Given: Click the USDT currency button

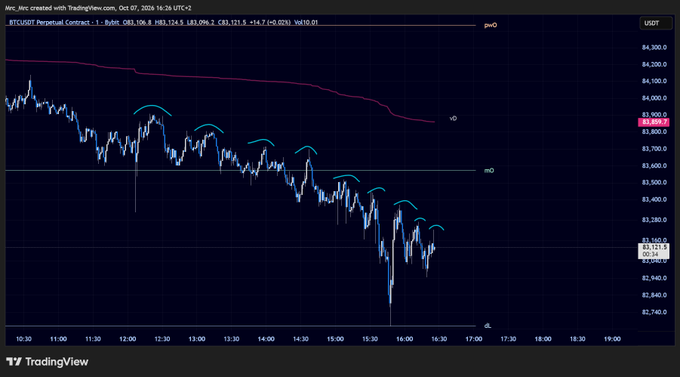Looking at the screenshot, I should 655,23.
